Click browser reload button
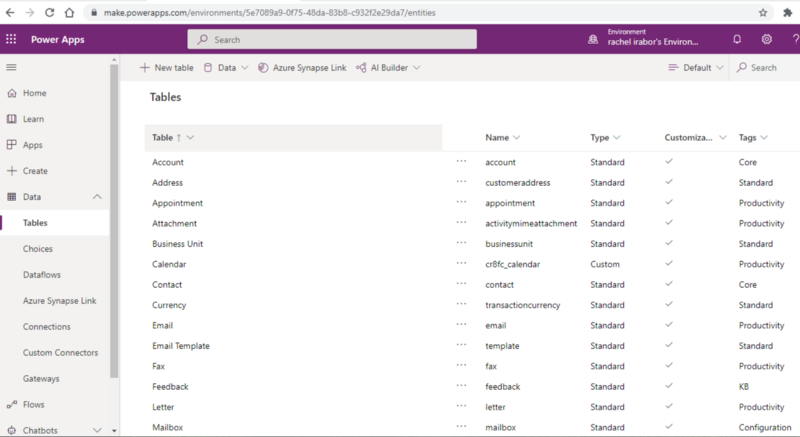800x437 pixels. (x=49, y=13)
